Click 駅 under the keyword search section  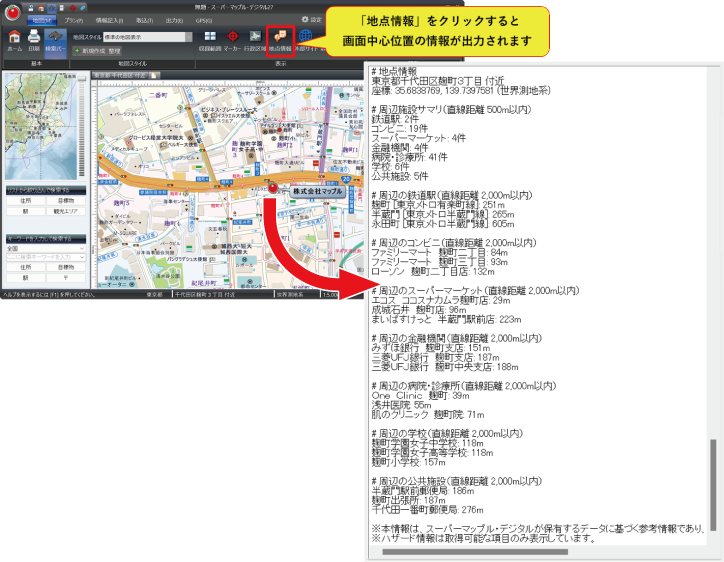25,278
